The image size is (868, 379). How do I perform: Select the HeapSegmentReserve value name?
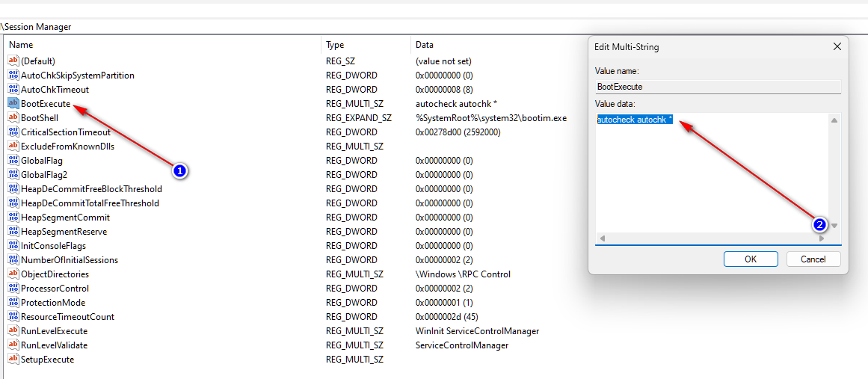pyautogui.click(x=64, y=231)
